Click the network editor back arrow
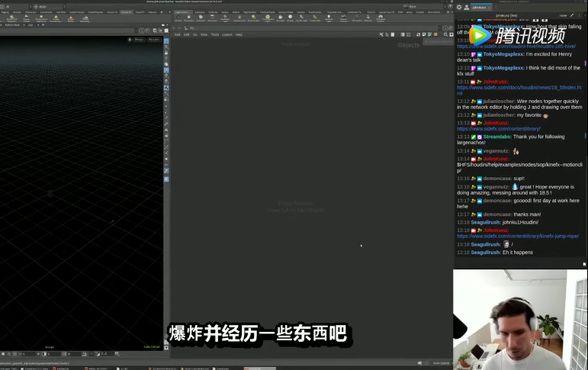 (175, 27)
